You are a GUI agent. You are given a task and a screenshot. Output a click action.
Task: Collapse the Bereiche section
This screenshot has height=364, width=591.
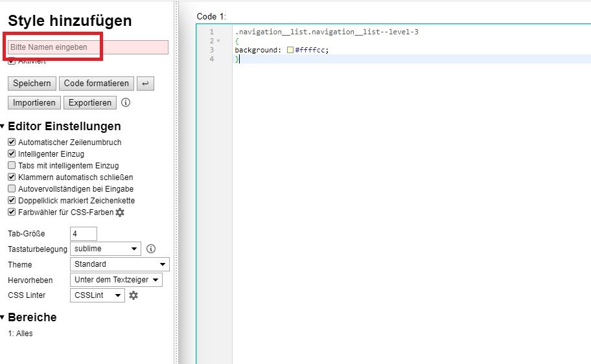(3, 317)
